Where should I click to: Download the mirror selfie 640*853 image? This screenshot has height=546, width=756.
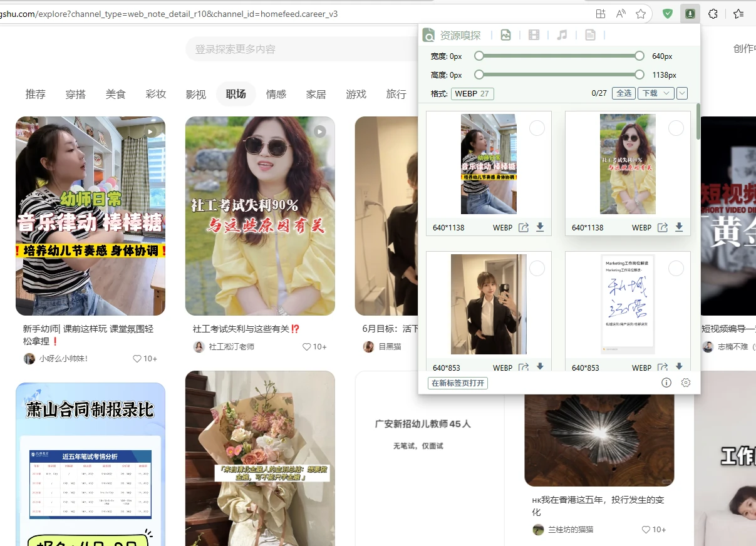coord(540,367)
